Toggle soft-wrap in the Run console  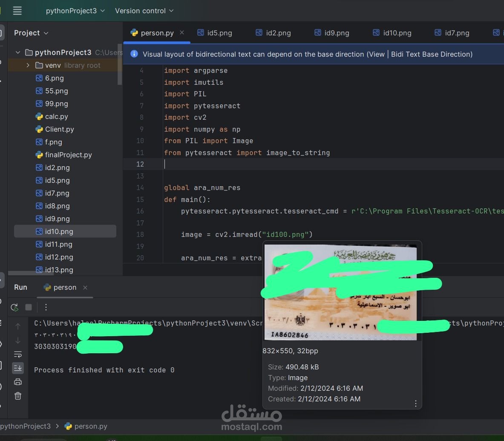click(x=17, y=354)
